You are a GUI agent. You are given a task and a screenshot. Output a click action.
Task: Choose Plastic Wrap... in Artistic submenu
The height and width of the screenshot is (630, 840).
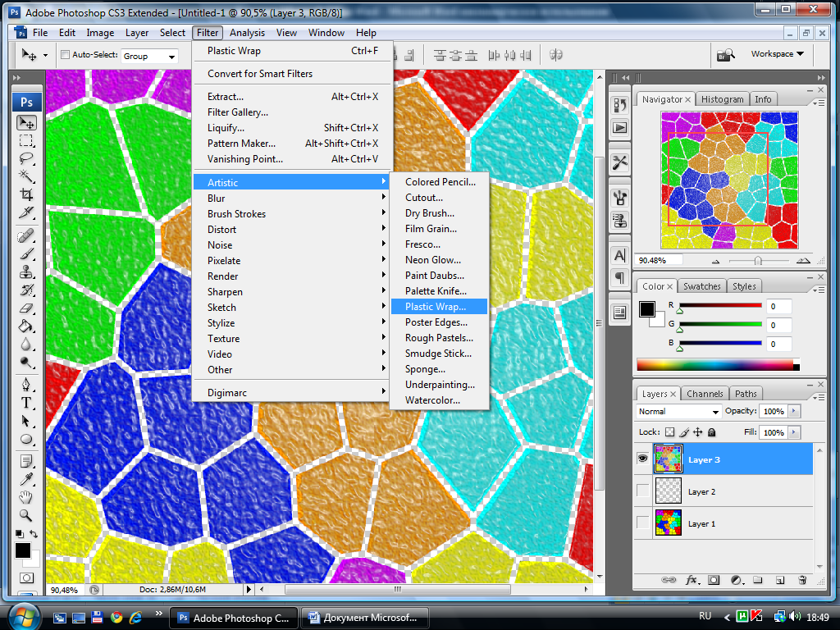[x=439, y=307]
